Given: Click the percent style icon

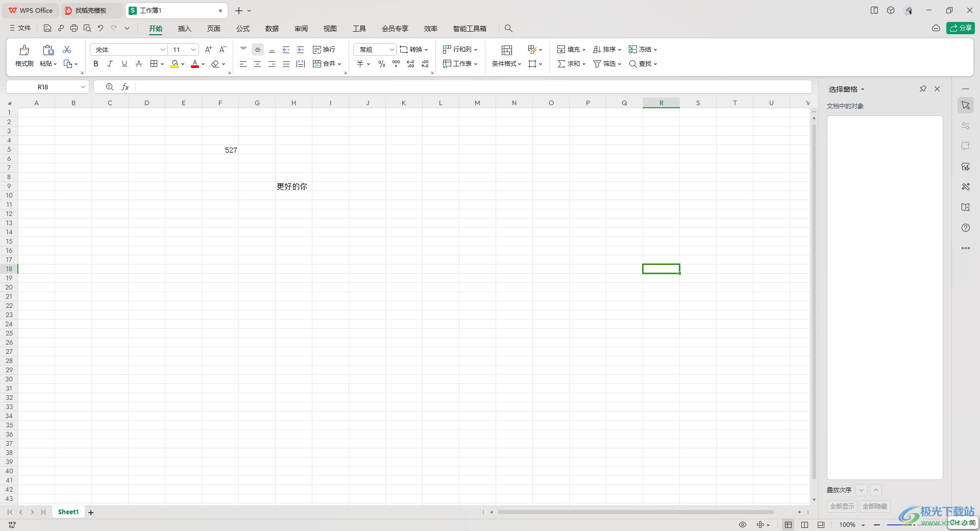Looking at the screenshot, I should (382, 64).
